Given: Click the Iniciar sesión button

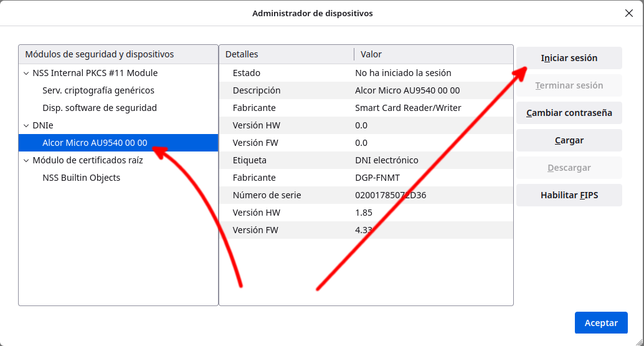Looking at the screenshot, I should pyautogui.click(x=569, y=58).
